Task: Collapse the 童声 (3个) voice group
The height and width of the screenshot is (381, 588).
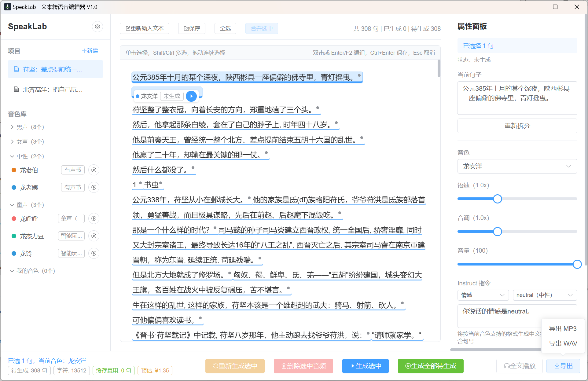Action: click(28, 205)
